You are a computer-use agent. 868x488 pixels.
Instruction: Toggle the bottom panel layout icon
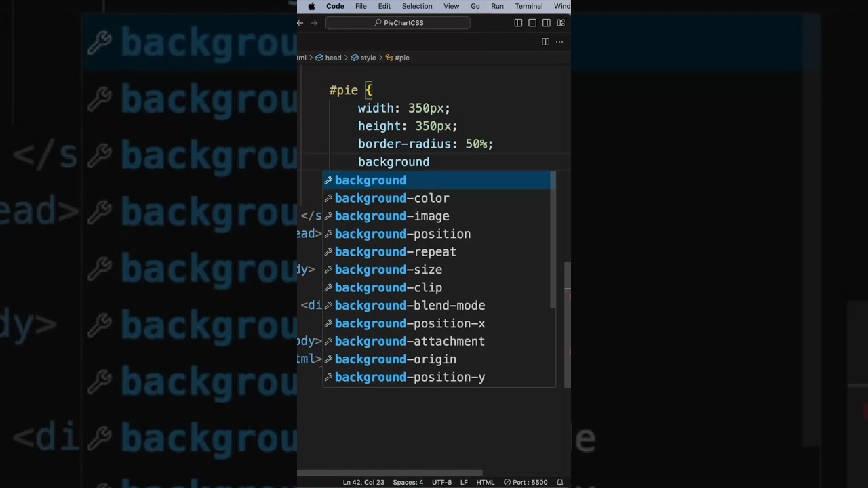point(532,23)
